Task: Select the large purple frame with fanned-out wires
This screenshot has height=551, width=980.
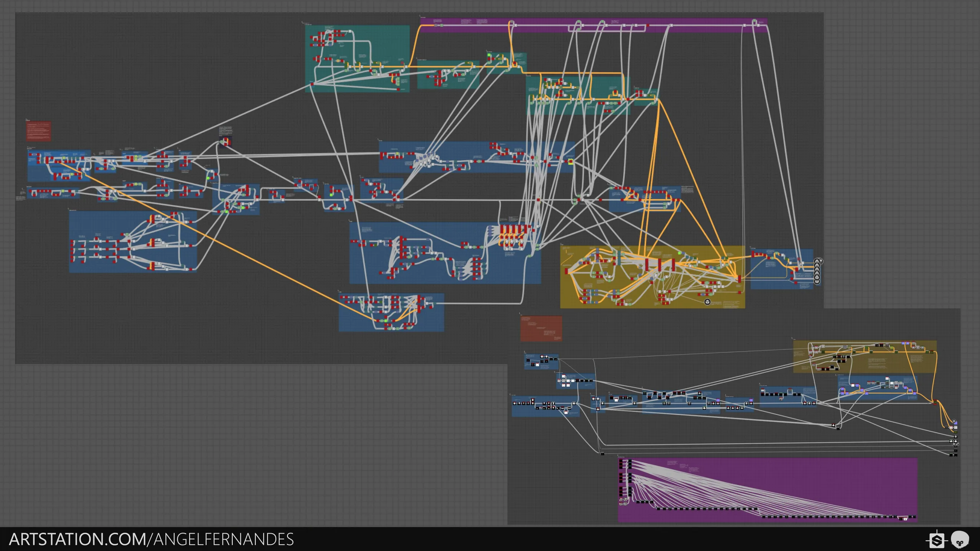Action: click(x=768, y=490)
